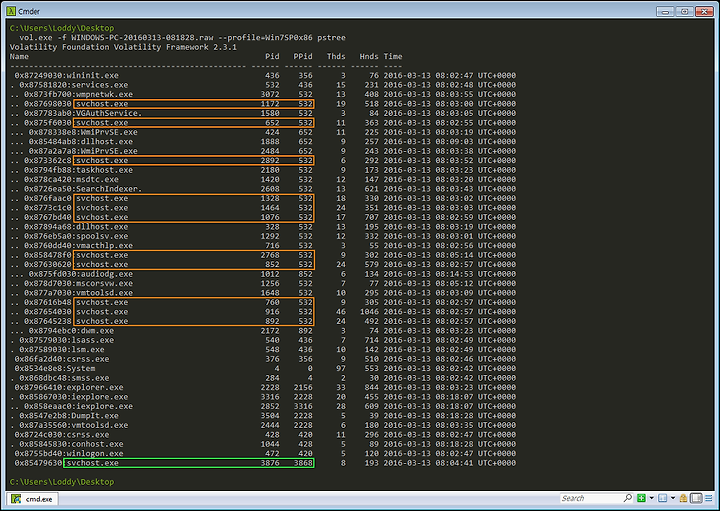Viewport: 720px width, 511px height.
Task: Close the Cmder window
Action: [x=704, y=11]
